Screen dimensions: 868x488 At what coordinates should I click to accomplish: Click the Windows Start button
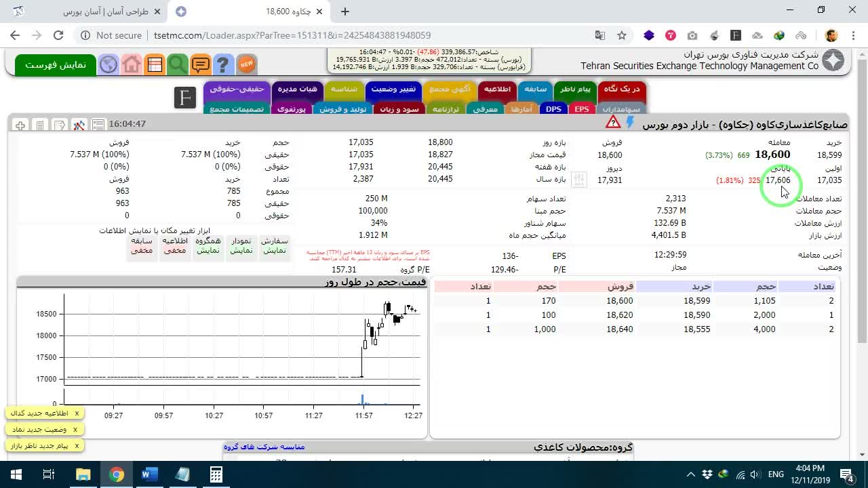(16, 474)
